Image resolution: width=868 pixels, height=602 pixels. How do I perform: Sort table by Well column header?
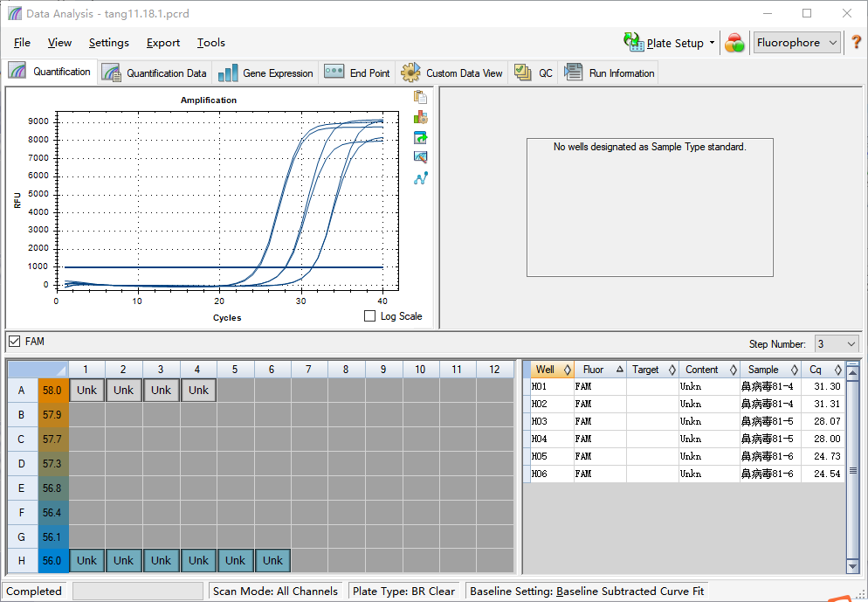pos(552,370)
